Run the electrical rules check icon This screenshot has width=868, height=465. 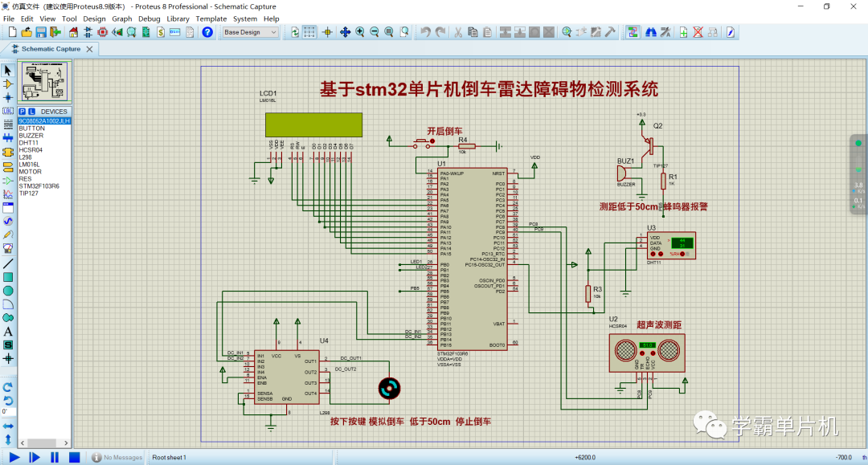click(x=731, y=33)
